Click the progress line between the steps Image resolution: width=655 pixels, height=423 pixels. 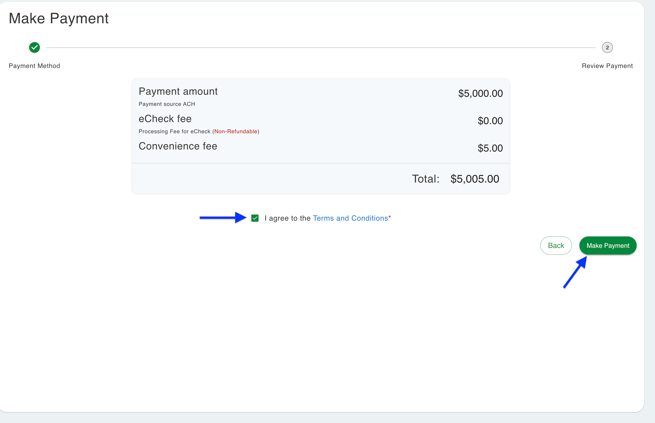pos(320,47)
